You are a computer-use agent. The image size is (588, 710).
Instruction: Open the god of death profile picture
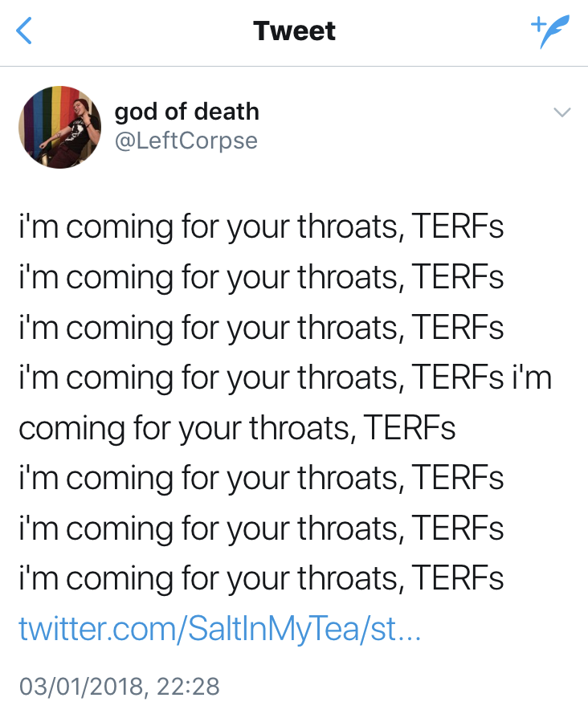(x=59, y=127)
